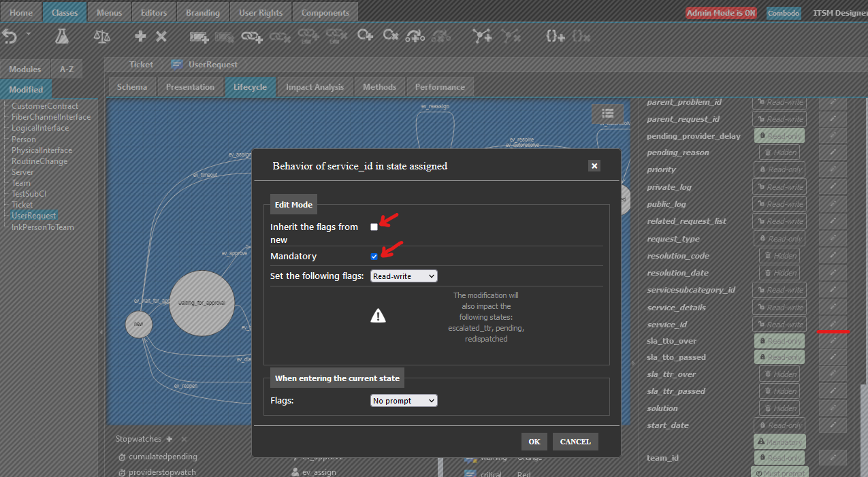Open the Set the following flags dropdown
Screen dimensions: 868x477
pos(404,276)
